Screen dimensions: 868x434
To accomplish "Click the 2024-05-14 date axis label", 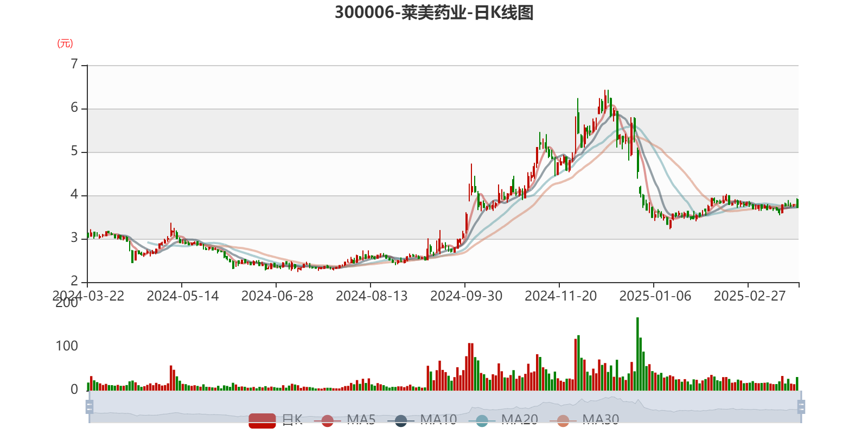I will coord(183,296).
